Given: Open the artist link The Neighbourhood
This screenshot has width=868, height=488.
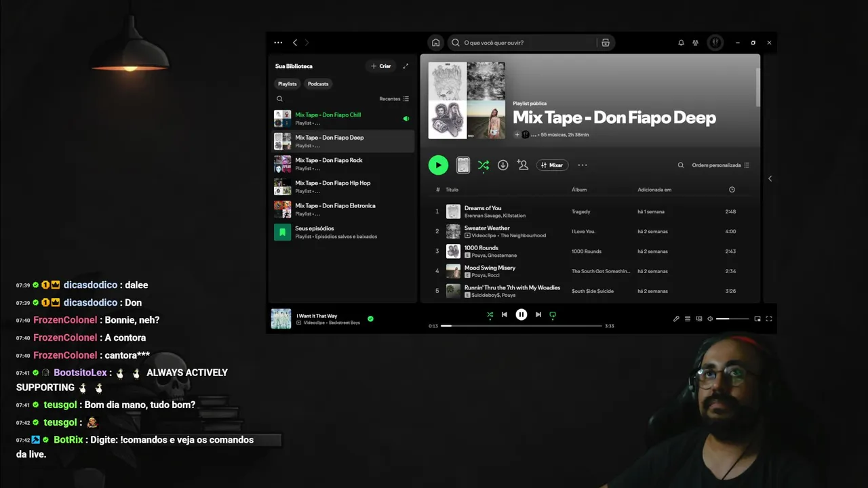Looking at the screenshot, I should pyautogui.click(x=523, y=235).
